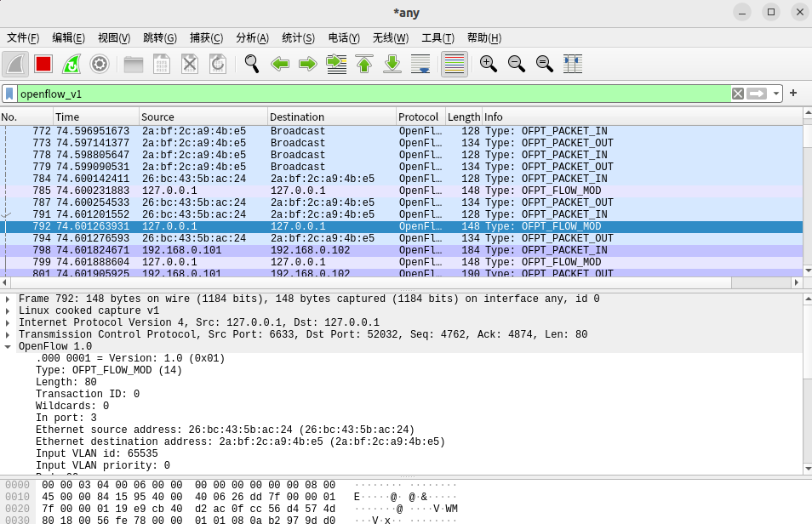Zoom in on the packet text
Image resolution: width=812 pixels, height=524 pixels.
coord(489,64)
